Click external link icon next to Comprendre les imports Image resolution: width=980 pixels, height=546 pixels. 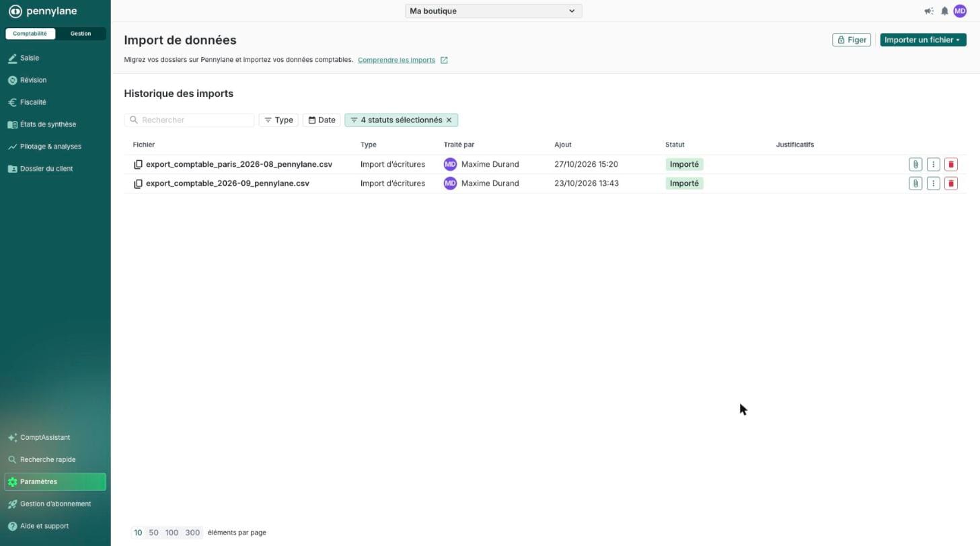444,61
